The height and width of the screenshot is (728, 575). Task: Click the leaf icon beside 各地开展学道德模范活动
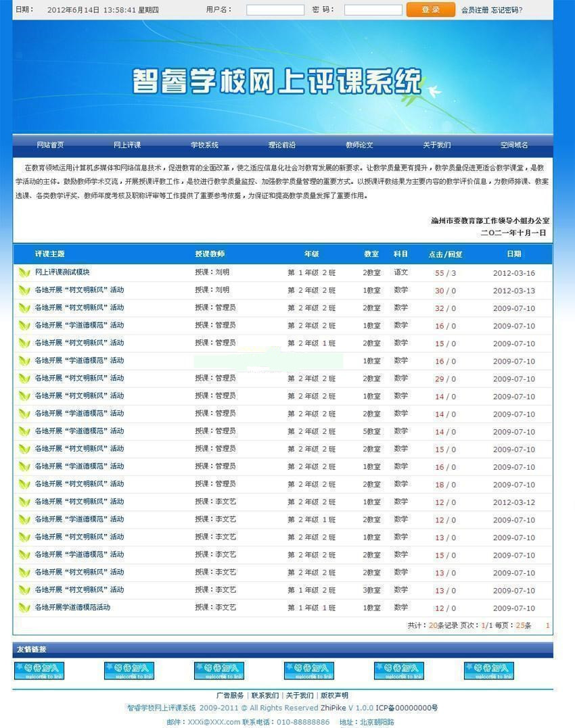click(x=24, y=608)
